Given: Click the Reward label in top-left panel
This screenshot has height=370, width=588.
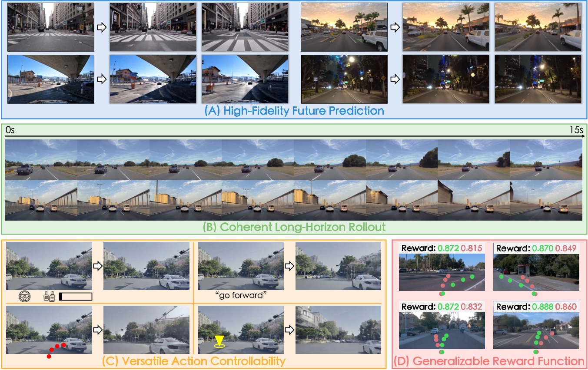Looking at the screenshot, I should 418,248.
